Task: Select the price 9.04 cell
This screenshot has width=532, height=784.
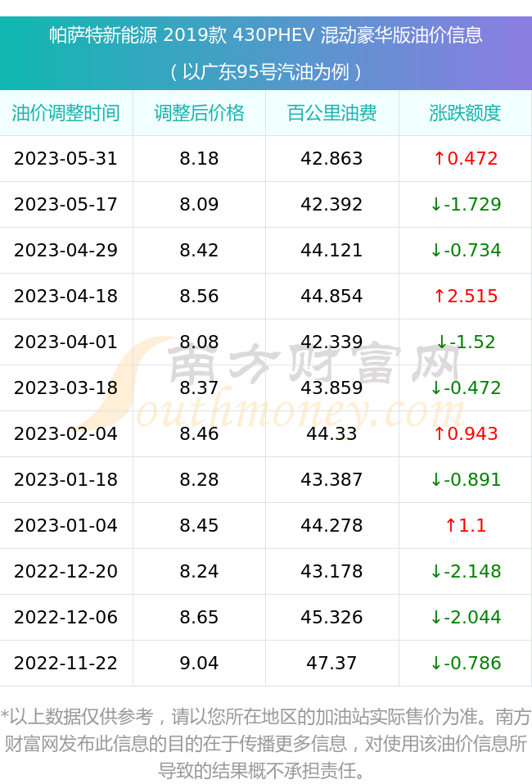Action: click(x=199, y=663)
